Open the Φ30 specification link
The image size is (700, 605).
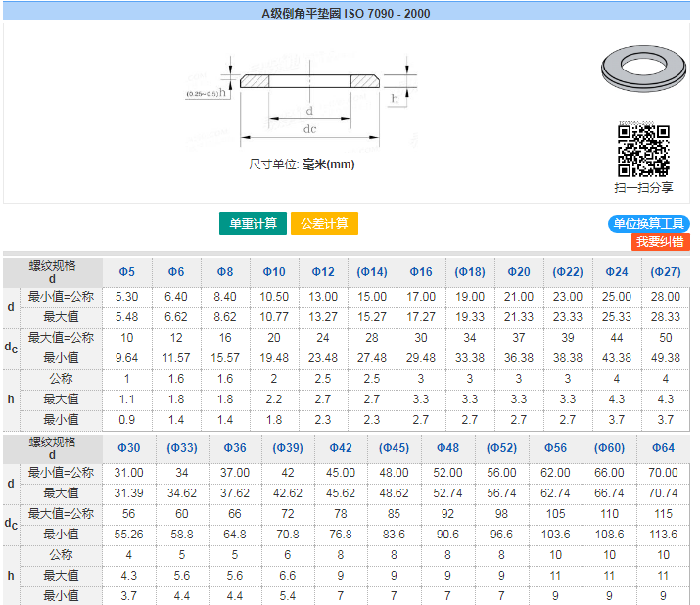point(128,447)
